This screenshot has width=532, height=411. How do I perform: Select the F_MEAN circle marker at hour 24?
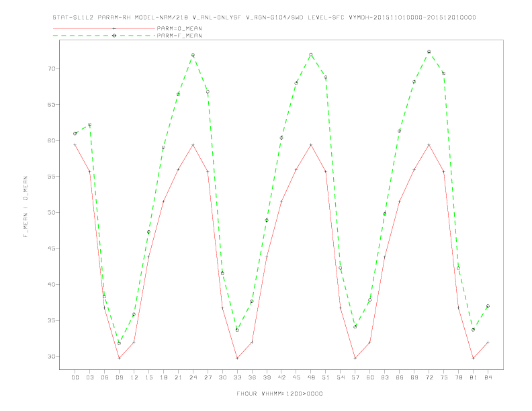pos(193,55)
